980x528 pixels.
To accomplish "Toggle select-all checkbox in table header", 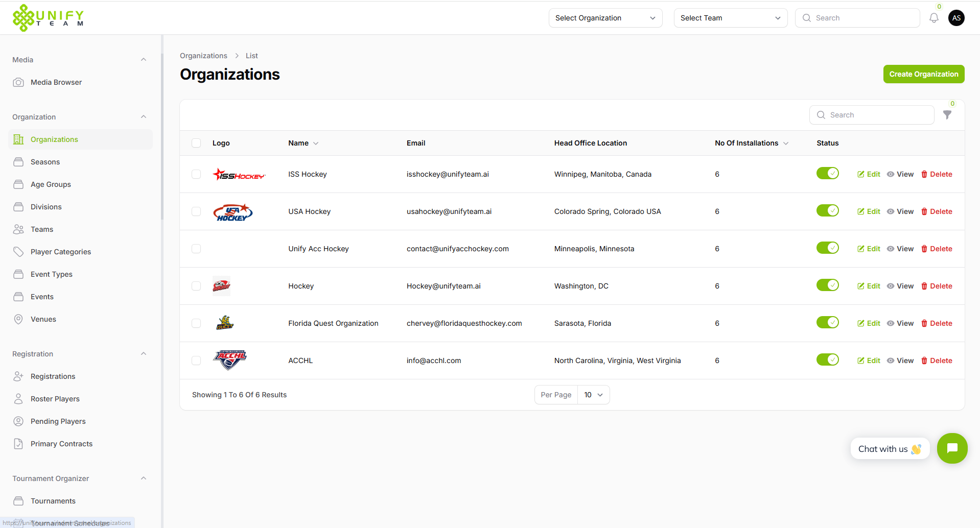I will click(196, 143).
